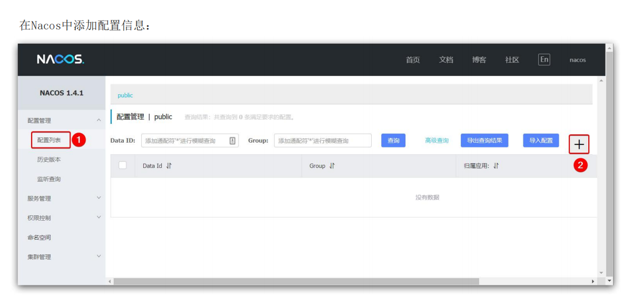Image resolution: width=644 pixels, height=297 pixels.
Task: Click the blue 查询 button
Action: point(393,141)
